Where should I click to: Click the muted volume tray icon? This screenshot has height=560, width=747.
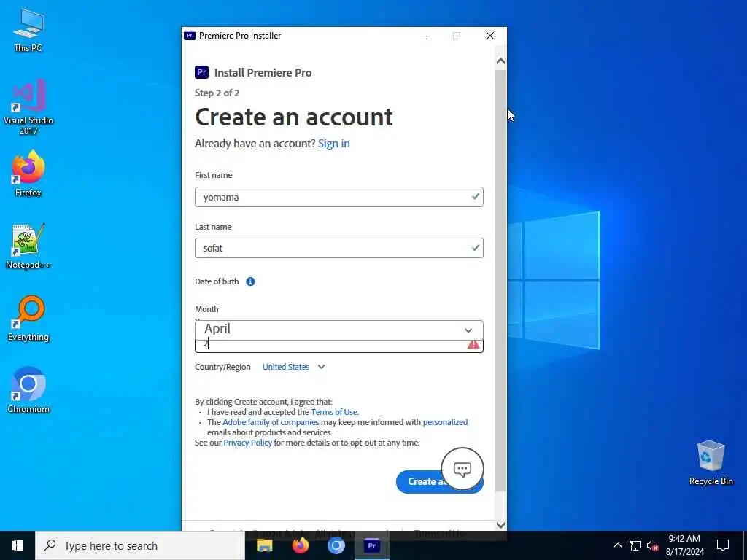click(652, 545)
